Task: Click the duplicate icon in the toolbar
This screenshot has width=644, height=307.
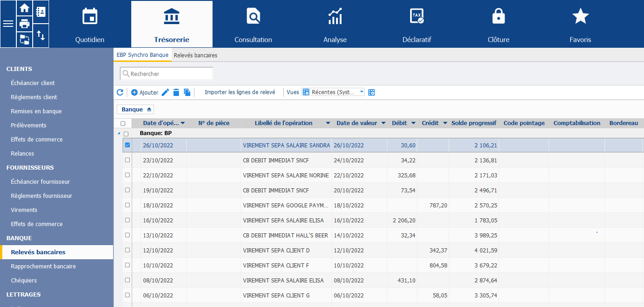Action: coord(187,92)
